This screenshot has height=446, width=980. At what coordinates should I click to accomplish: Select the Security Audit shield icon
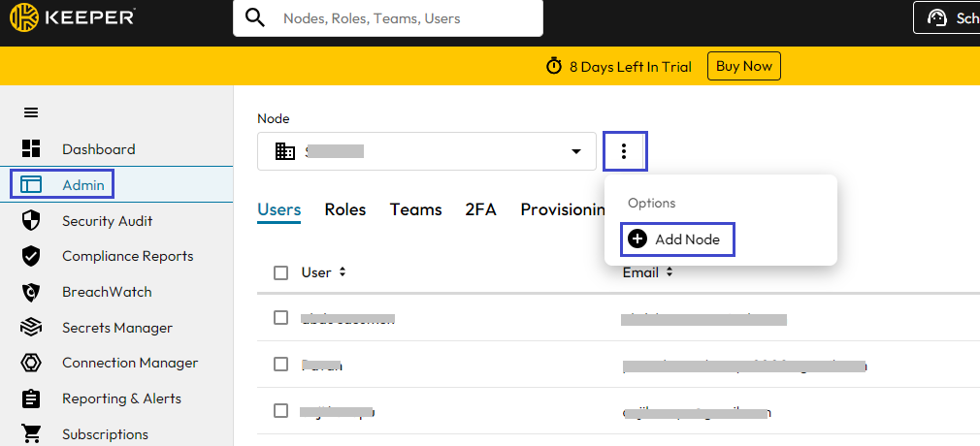click(31, 221)
